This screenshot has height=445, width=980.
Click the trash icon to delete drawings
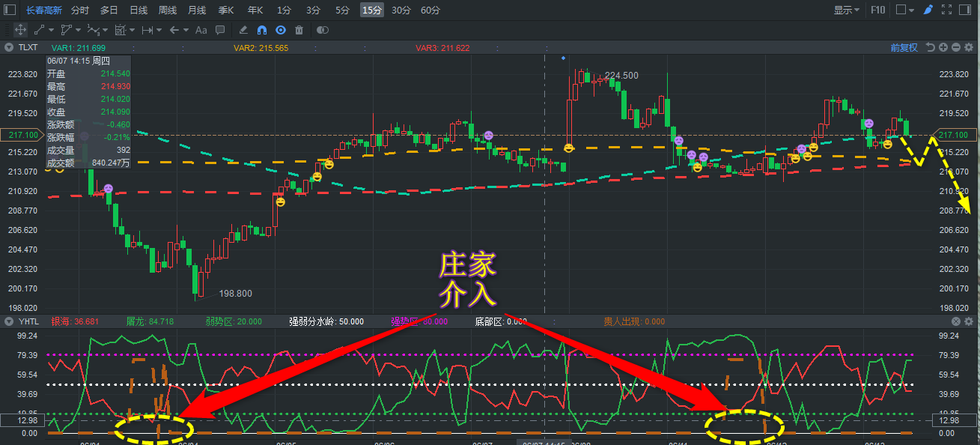[299, 30]
